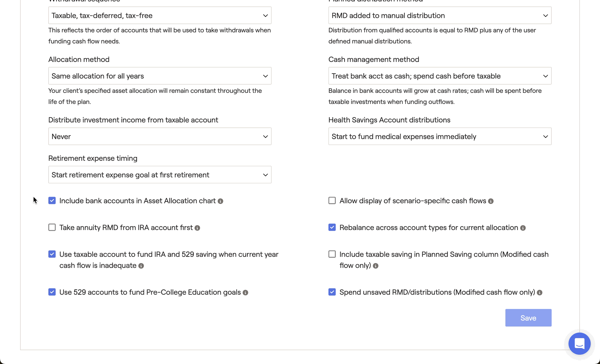
Task: Show info for Spend unsaved RMD/distributions
Action: (540, 293)
